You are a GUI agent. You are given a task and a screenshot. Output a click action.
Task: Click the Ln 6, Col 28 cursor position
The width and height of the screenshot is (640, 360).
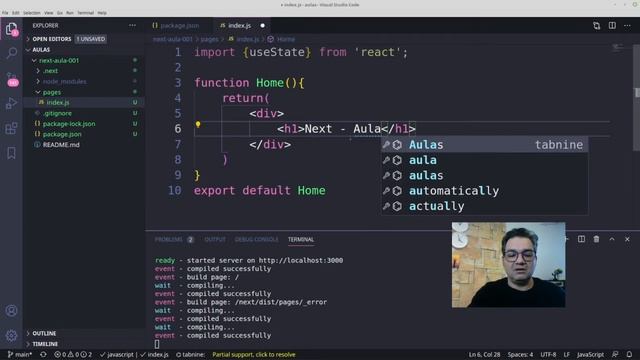click(484, 354)
